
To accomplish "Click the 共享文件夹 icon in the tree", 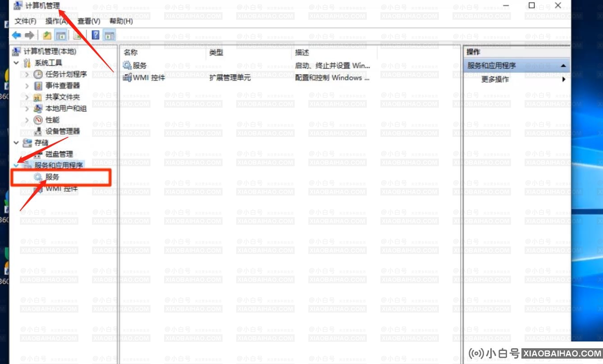I will pos(38,97).
